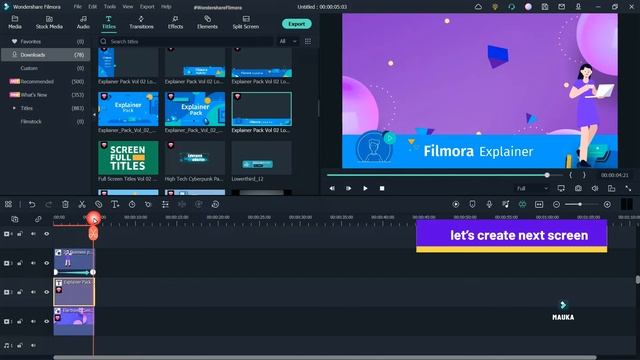
Task: Click the cloud icon in title bar
Action: click(x=478, y=7)
